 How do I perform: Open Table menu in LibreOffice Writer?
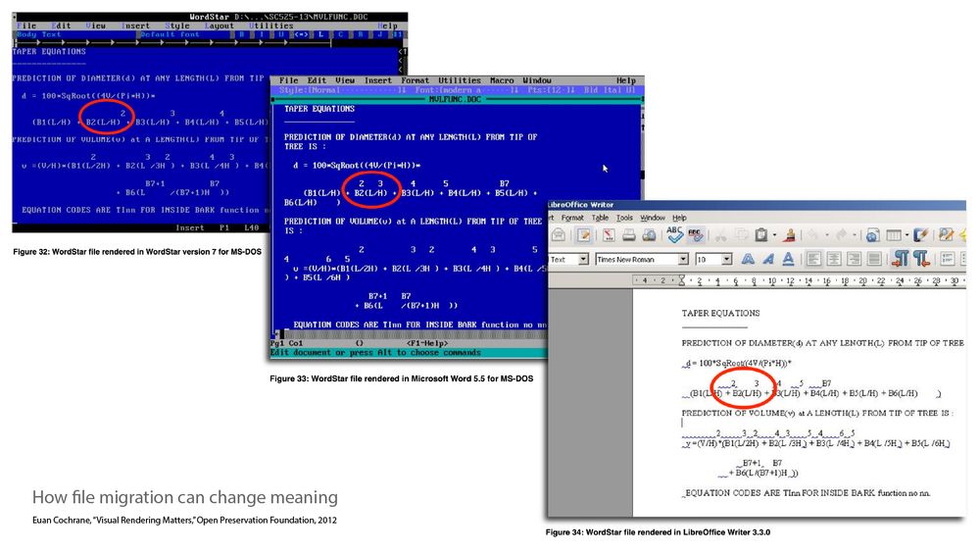point(600,218)
